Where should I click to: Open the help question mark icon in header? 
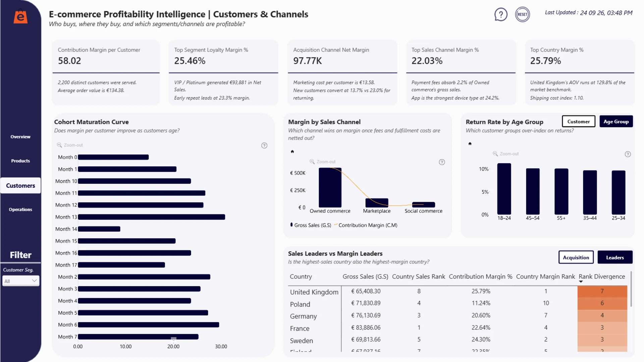click(501, 14)
